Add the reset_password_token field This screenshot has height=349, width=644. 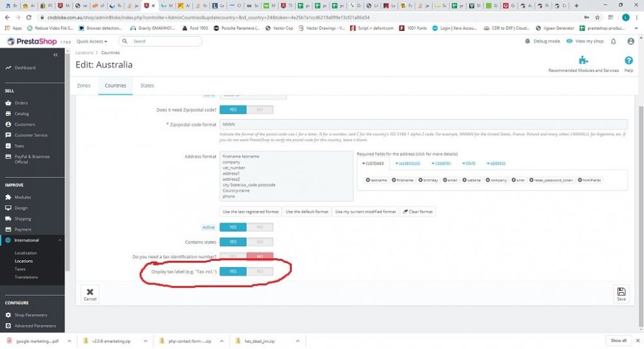(551, 180)
